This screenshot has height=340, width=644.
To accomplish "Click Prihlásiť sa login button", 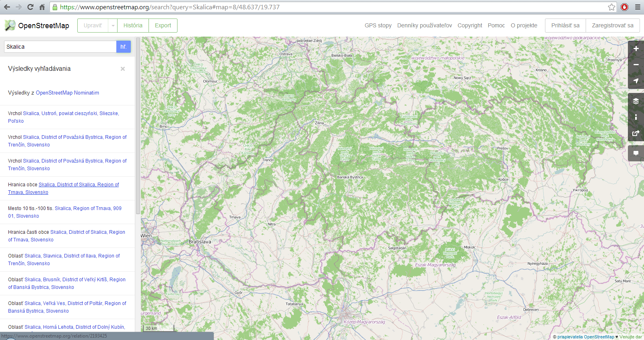I will pos(566,25).
